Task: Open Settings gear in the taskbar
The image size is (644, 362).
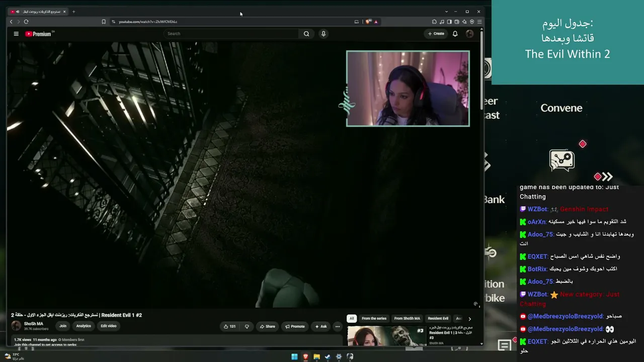Action: click(x=339, y=357)
